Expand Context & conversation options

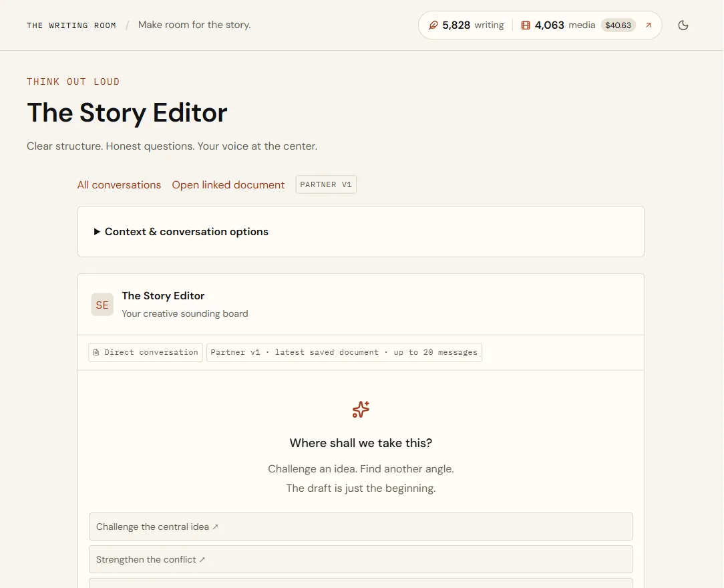coord(361,231)
